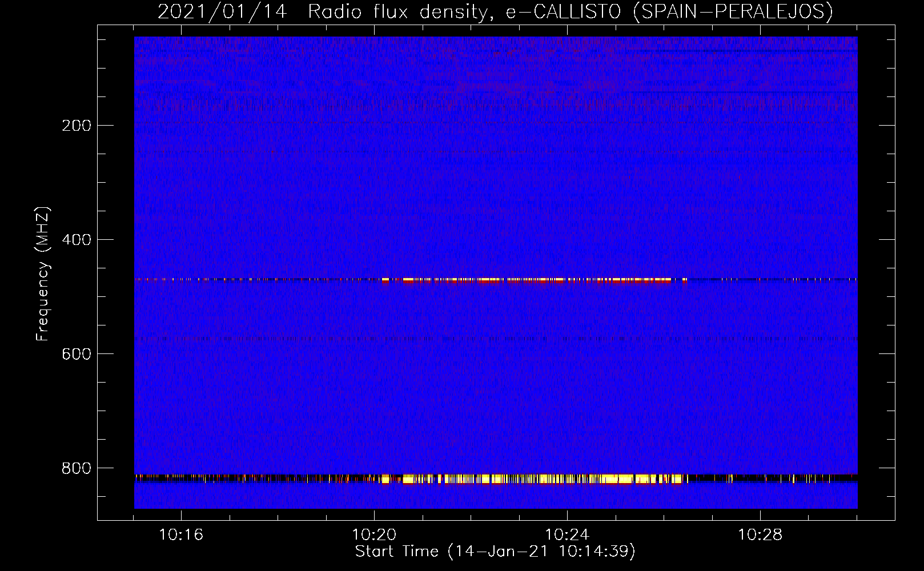Click the 10:20 time tick label
This screenshot has width=924, height=571.
[374, 535]
